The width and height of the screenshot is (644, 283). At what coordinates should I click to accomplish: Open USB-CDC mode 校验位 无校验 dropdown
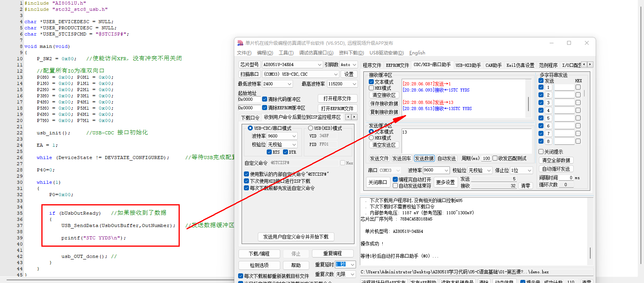pyautogui.click(x=282, y=144)
